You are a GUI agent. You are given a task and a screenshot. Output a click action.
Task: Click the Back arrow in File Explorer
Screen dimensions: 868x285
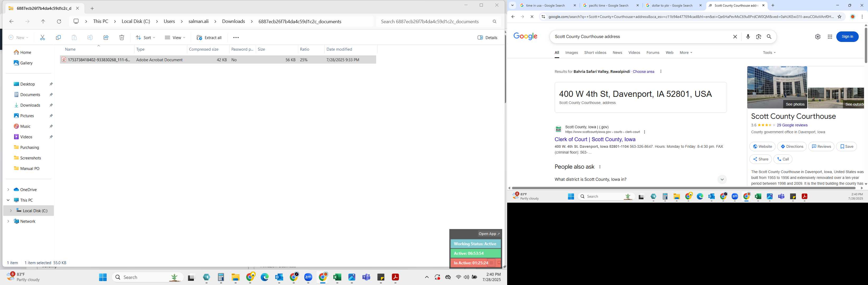click(11, 22)
